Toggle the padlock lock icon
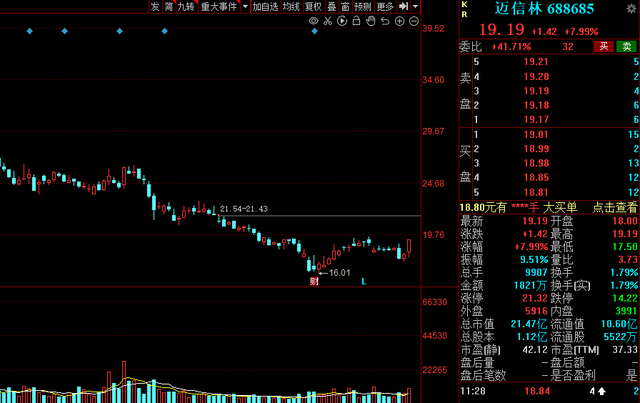Screen dimensions: 640x403 pos(356,21)
